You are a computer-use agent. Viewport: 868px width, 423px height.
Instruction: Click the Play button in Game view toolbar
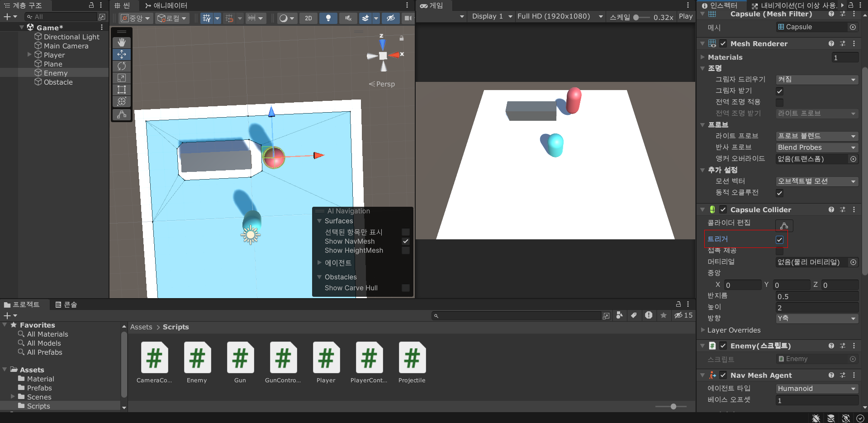point(686,16)
